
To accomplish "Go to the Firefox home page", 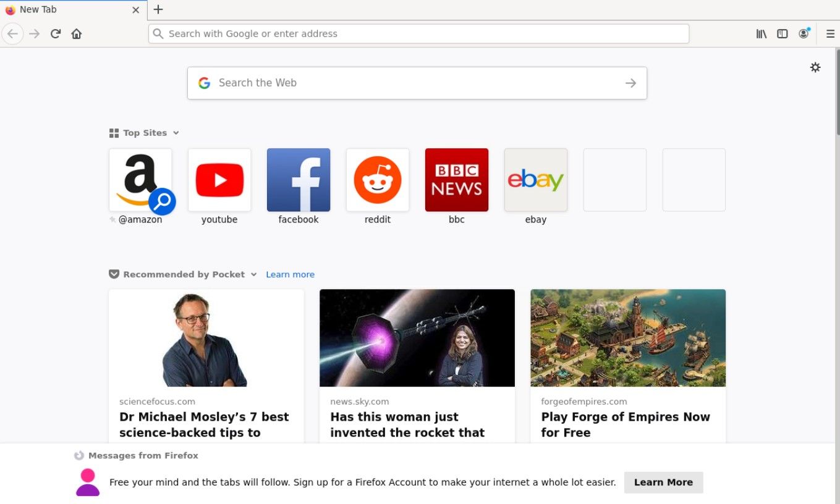I will (x=77, y=34).
